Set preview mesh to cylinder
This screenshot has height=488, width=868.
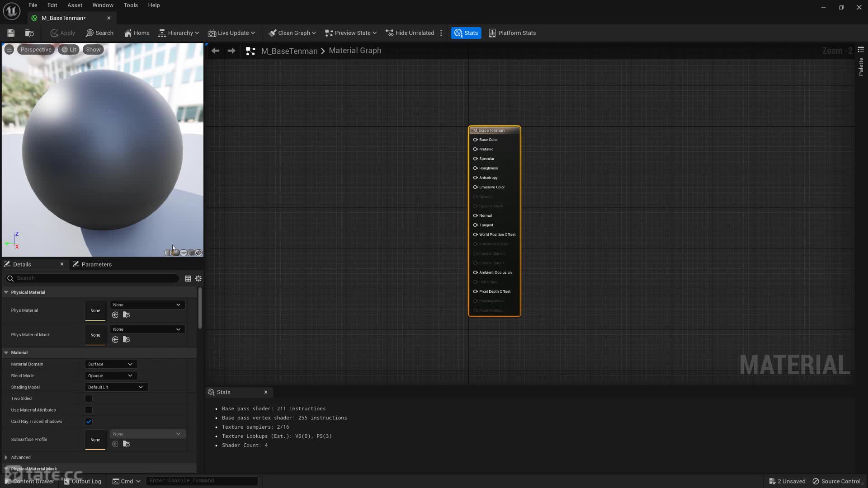click(168, 253)
